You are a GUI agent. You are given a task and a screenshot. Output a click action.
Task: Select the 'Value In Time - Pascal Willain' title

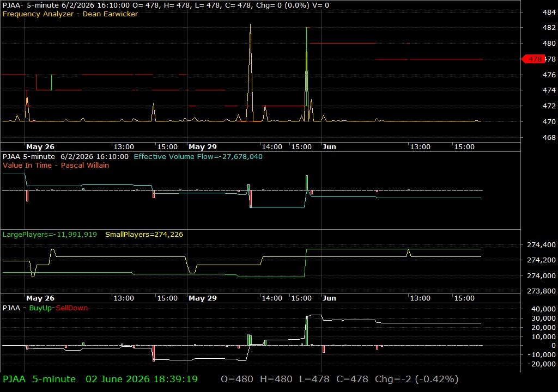(56, 165)
